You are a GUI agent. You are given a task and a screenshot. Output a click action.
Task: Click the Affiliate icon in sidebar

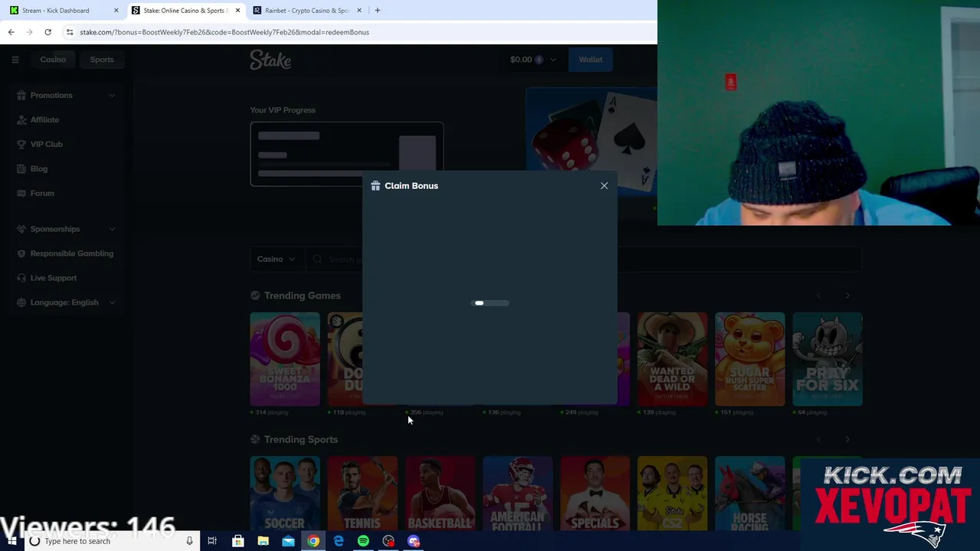coord(22,119)
